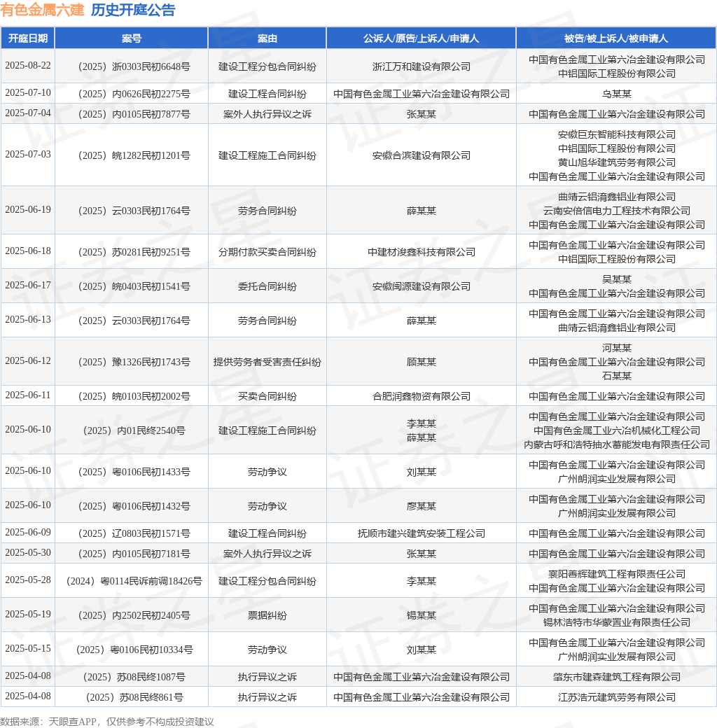Click case cause 买卖合同纠纷
717x728 pixels.
267,396
